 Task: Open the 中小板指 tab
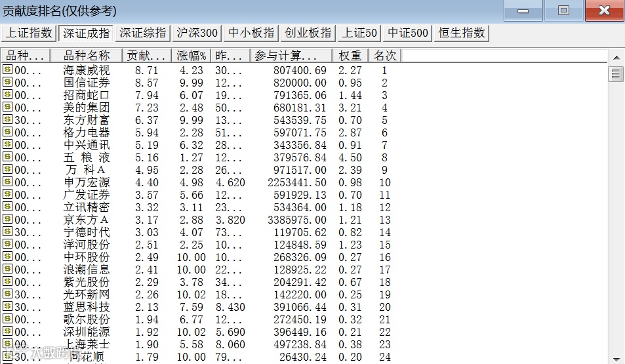point(251,33)
